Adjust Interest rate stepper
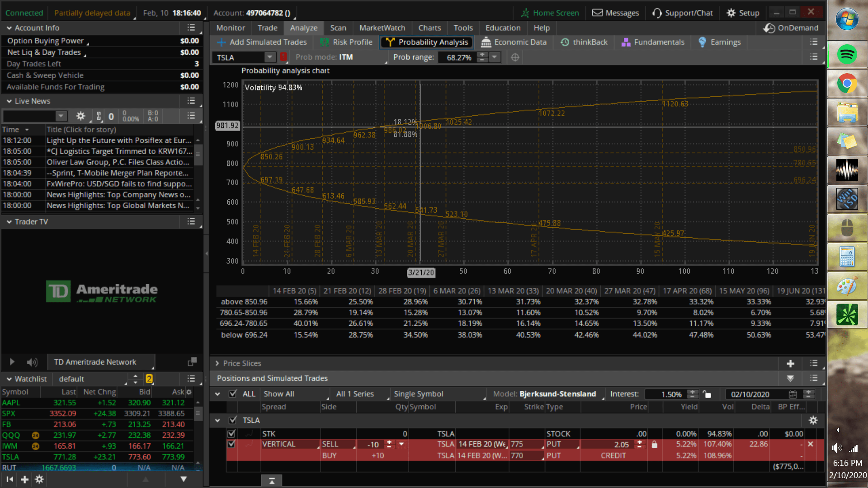Viewport: 868px width, 488px height. (692, 394)
